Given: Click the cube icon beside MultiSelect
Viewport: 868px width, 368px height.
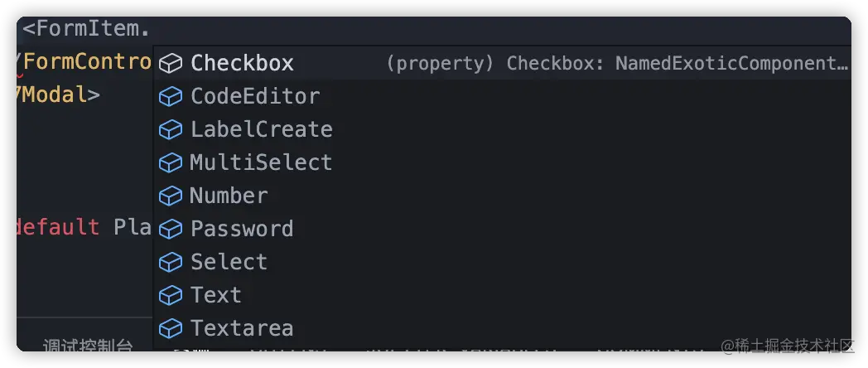Looking at the screenshot, I should pos(171,163).
